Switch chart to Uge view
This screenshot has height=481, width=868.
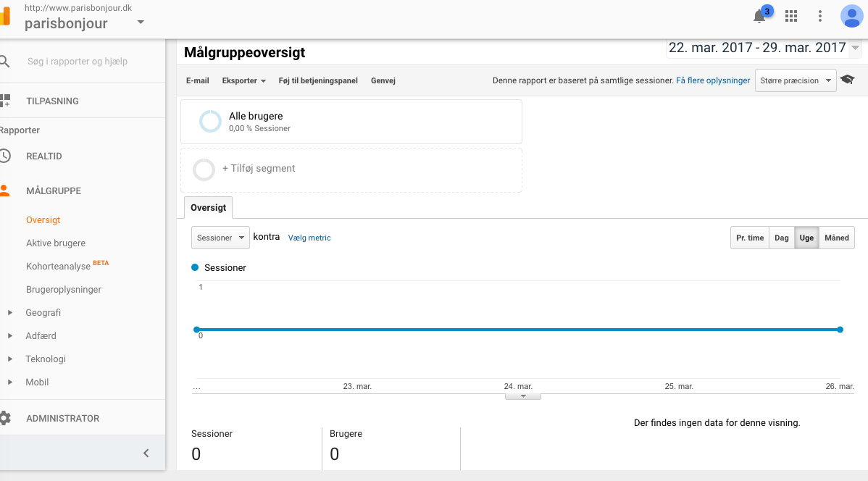pyautogui.click(x=806, y=238)
